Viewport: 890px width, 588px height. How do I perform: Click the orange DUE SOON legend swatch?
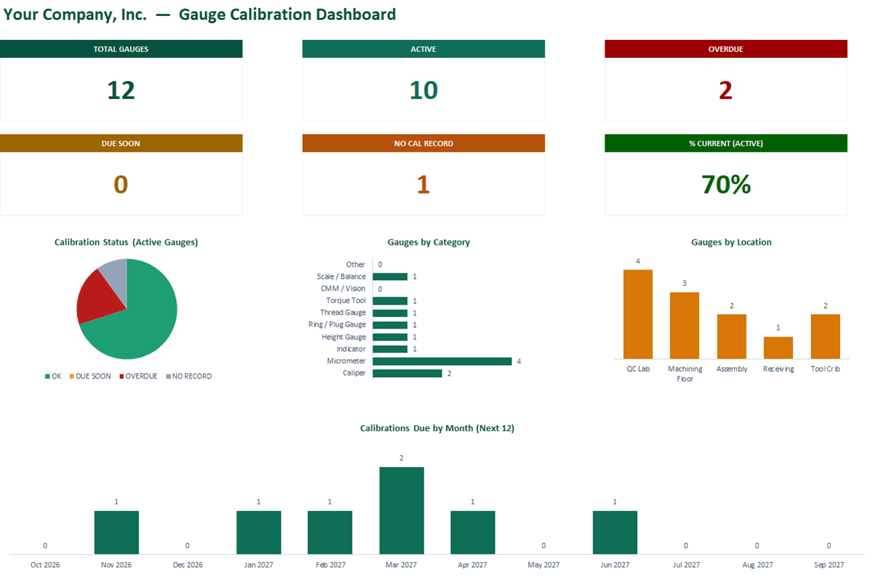pos(71,376)
